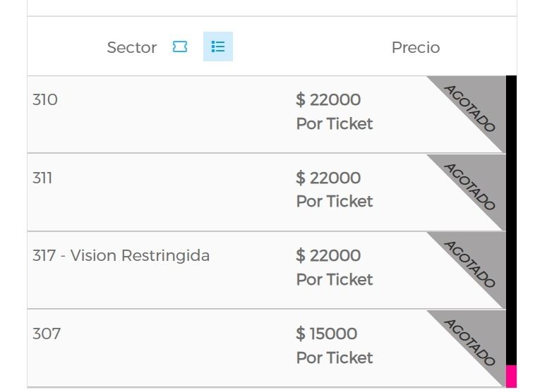
Task: Select sector 307 row
Action: (x=47, y=333)
